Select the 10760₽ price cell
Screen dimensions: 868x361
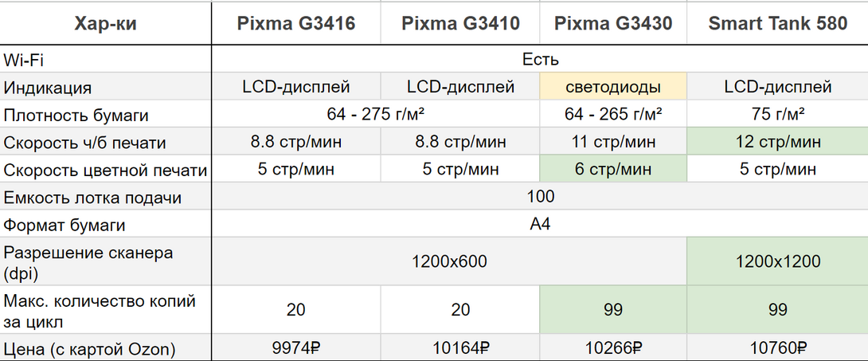point(777,347)
